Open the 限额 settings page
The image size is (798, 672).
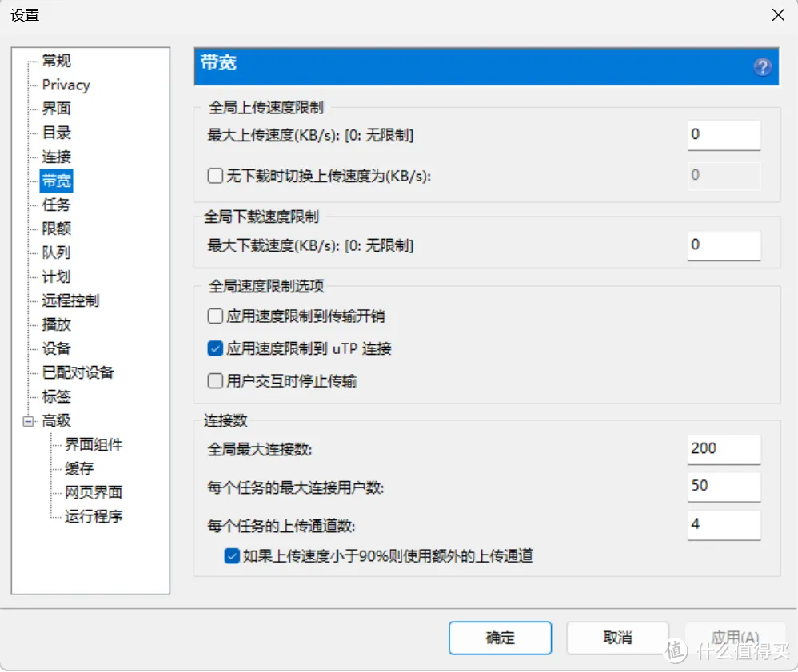click(56, 229)
